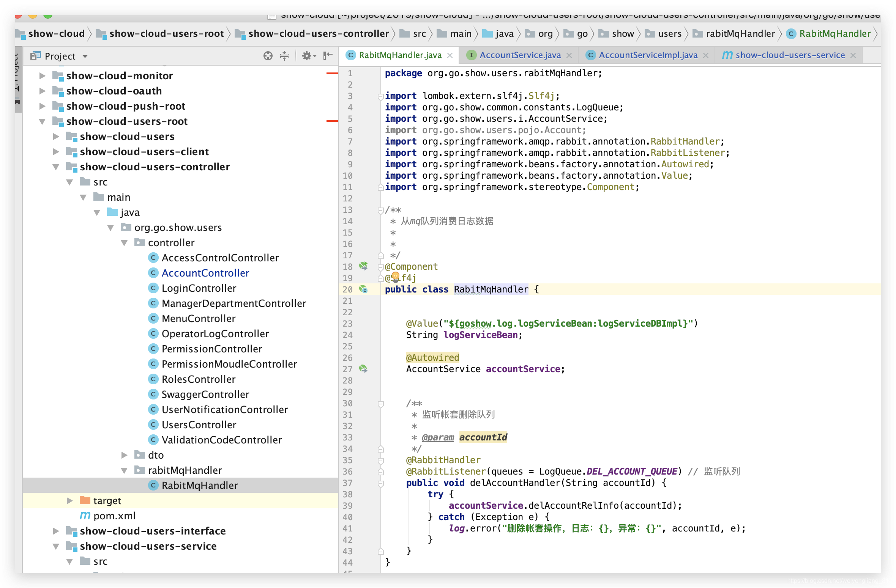The image size is (896, 588).
Task: Select UsersController in tree
Action: [199, 425]
